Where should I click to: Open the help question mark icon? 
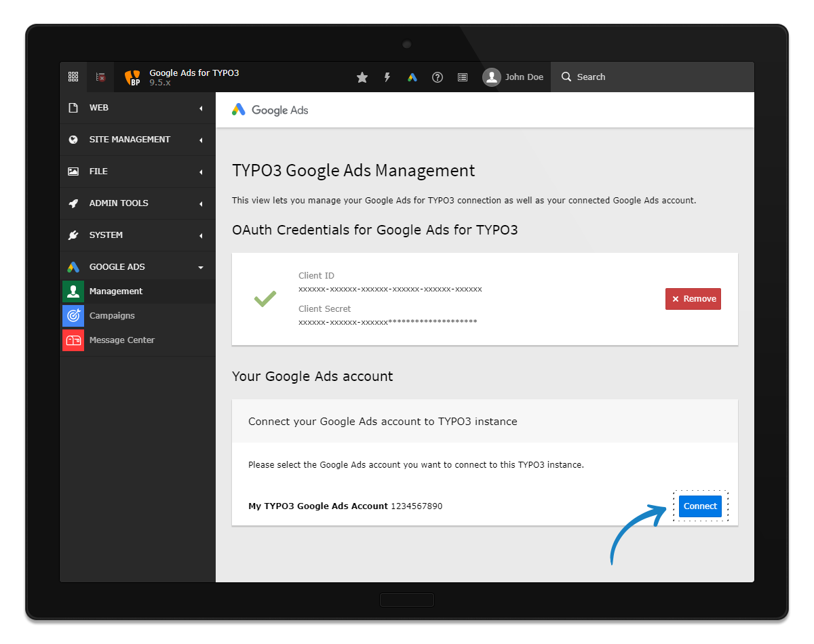click(438, 77)
